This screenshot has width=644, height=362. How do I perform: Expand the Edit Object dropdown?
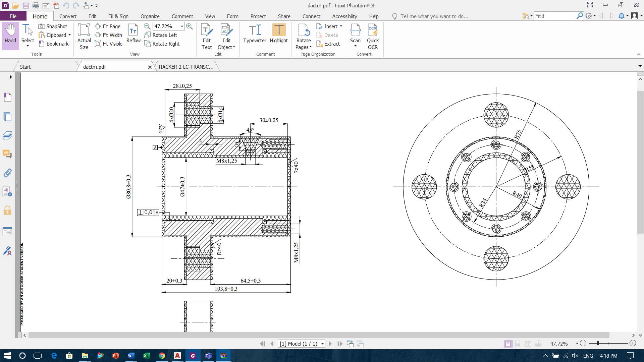pos(234,47)
